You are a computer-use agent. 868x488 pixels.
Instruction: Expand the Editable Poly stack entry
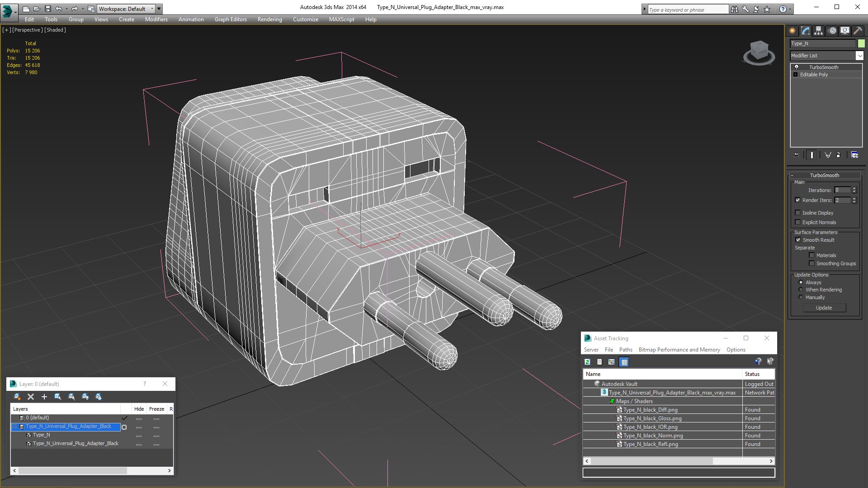[x=795, y=75]
